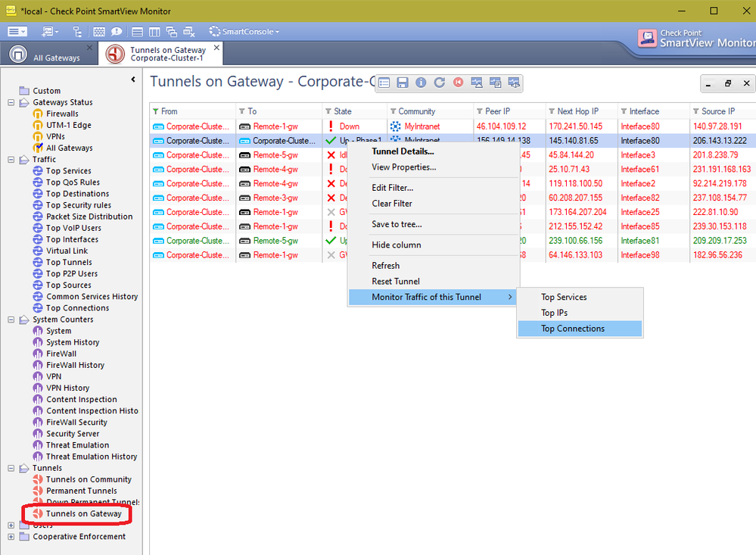
Task: Collapse the System Counters tree section
Action: [11, 320]
